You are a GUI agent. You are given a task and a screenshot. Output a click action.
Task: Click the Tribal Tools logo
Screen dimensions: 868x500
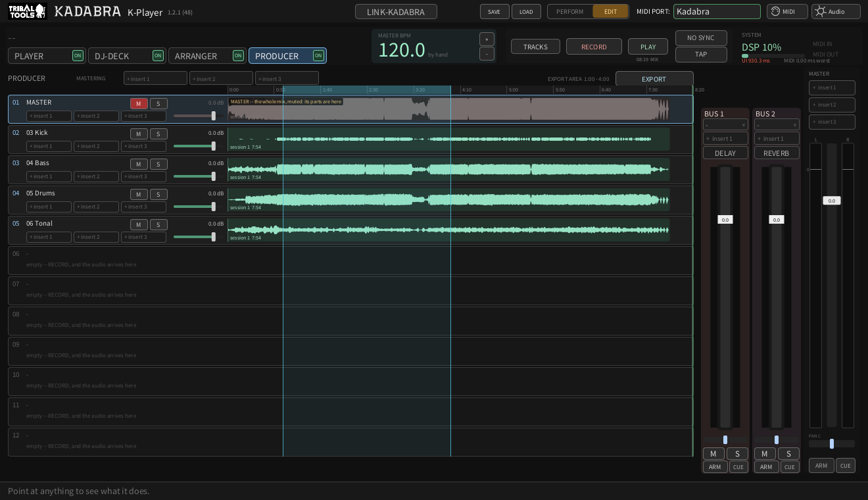coord(27,11)
